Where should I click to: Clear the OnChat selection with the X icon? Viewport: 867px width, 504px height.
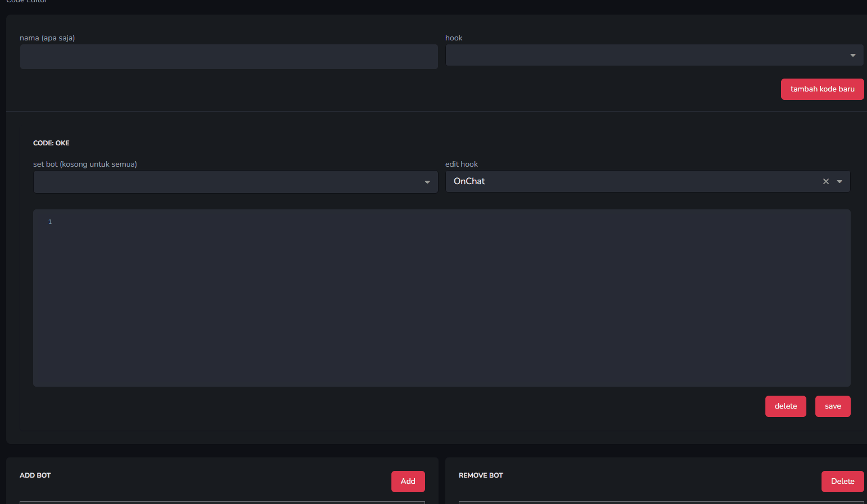[x=825, y=181]
